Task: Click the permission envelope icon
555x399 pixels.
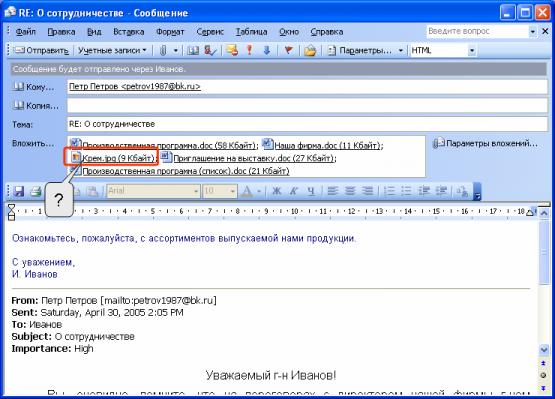Action: (232, 51)
